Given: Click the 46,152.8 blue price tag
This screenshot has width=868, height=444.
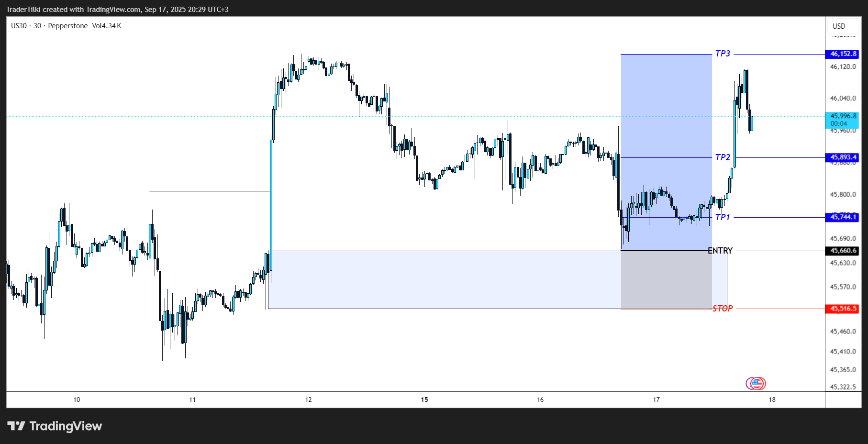Looking at the screenshot, I should point(843,54).
